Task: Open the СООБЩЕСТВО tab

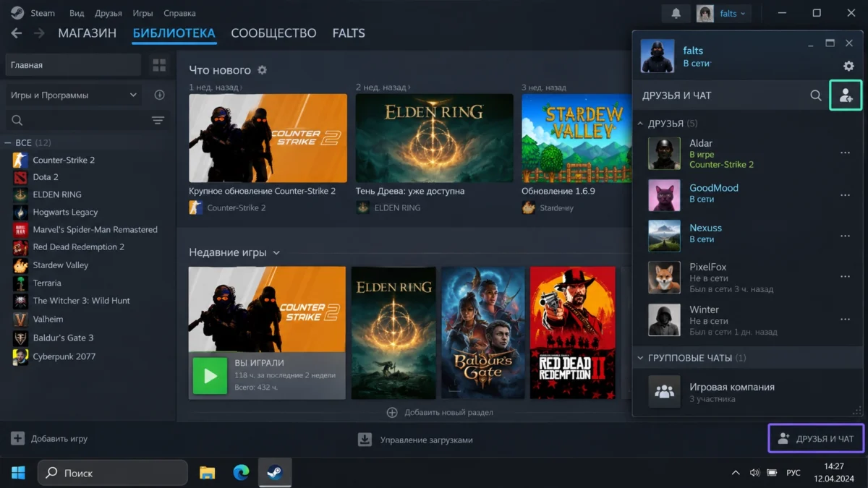Action: 273,33
